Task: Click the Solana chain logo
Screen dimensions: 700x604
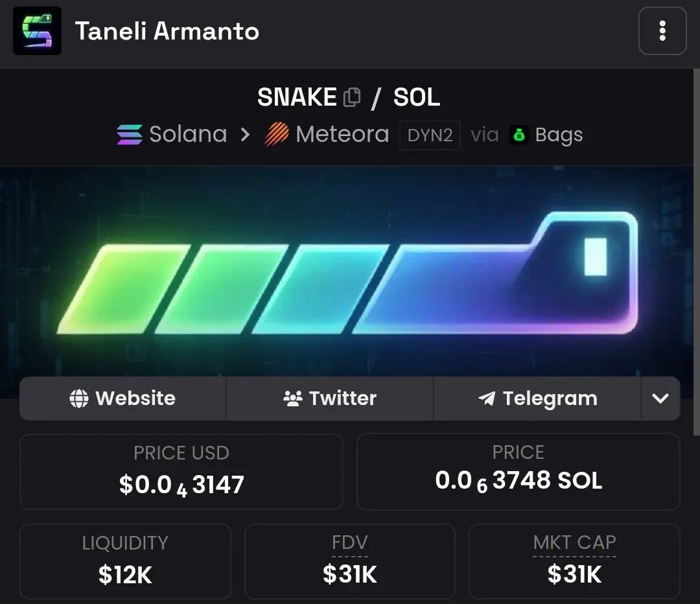Action: click(x=130, y=134)
